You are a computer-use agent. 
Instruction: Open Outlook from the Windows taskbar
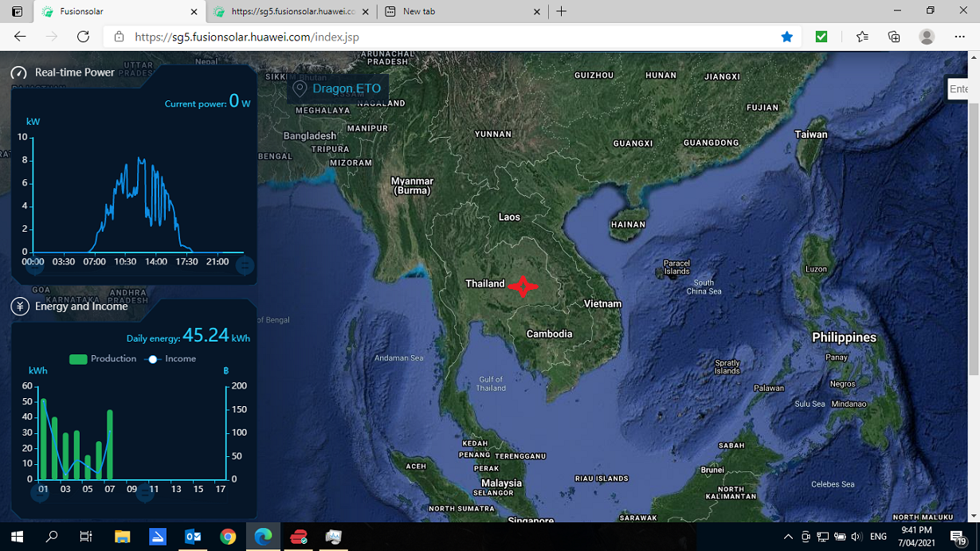(x=193, y=537)
